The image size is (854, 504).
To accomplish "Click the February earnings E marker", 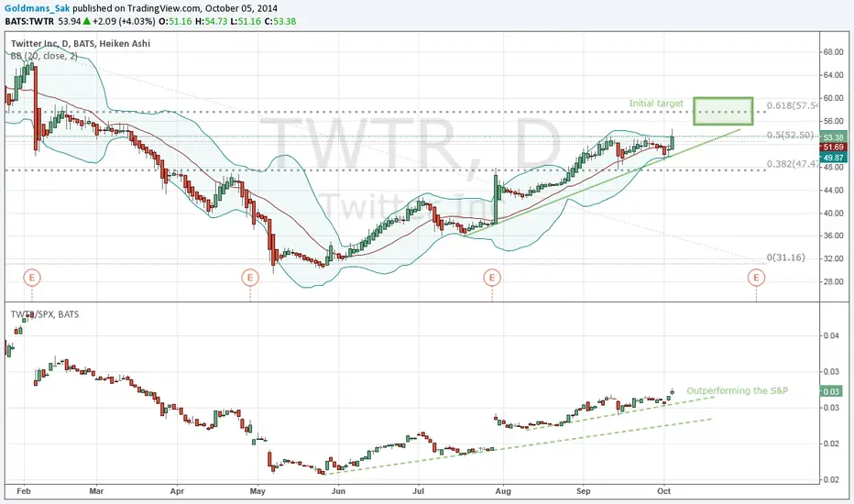I will (x=32, y=278).
